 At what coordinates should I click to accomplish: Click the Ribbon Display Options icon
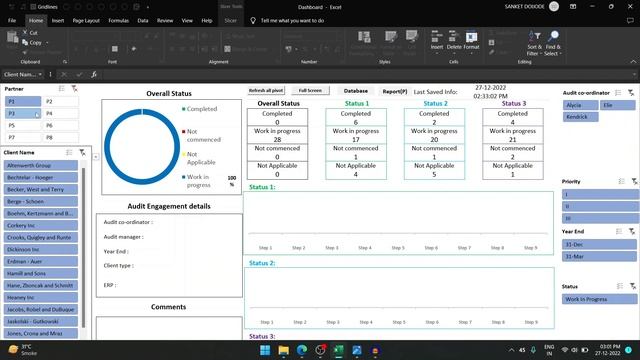573,7
